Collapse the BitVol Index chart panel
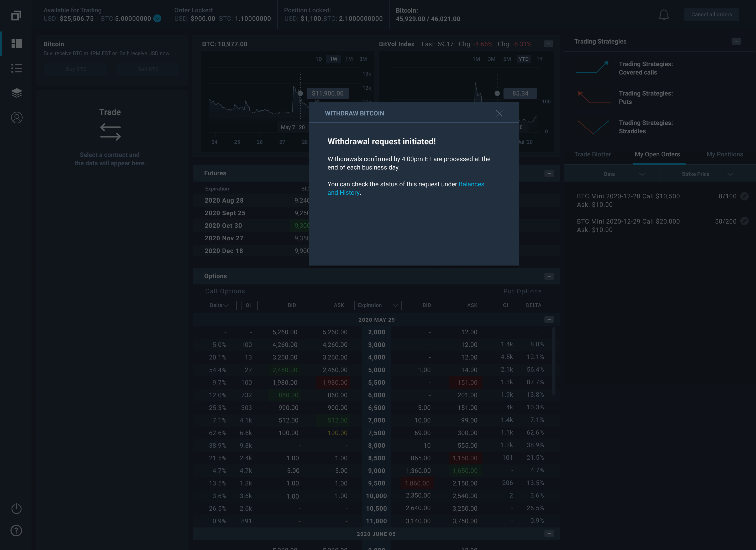This screenshot has height=550, width=756. [548, 44]
